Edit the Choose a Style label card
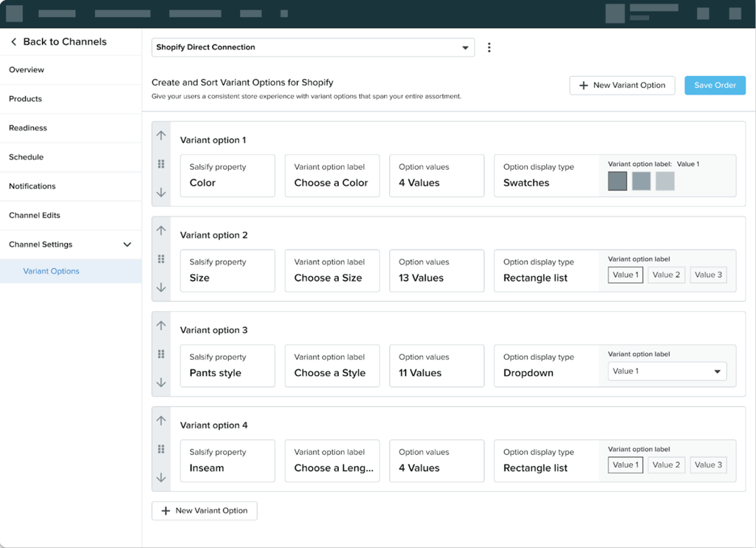The width and height of the screenshot is (756, 548). (x=332, y=366)
